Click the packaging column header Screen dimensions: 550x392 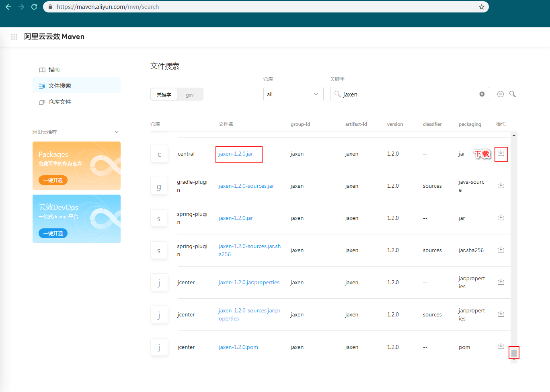[470, 124]
